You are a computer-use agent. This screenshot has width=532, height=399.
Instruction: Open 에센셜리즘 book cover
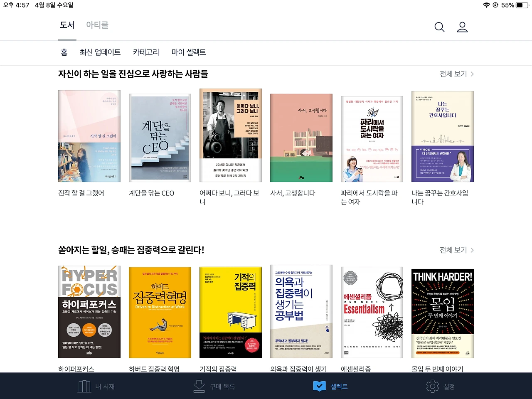pos(372,313)
